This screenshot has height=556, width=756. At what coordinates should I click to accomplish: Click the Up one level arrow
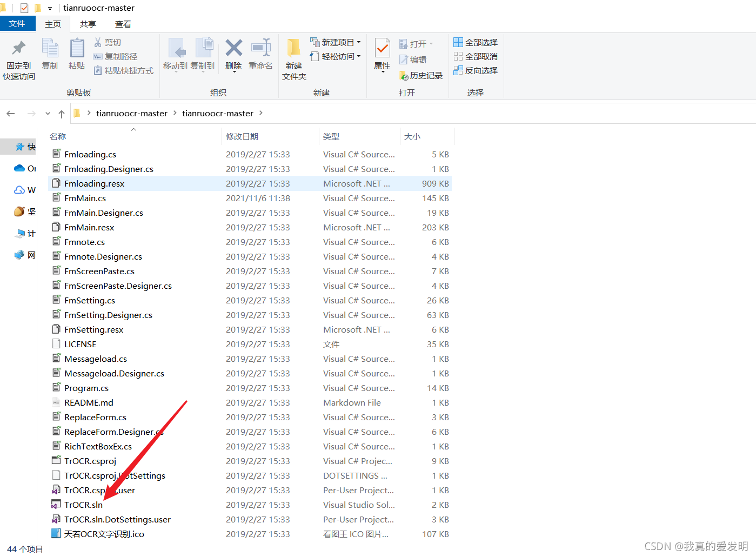tap(62, 114)
